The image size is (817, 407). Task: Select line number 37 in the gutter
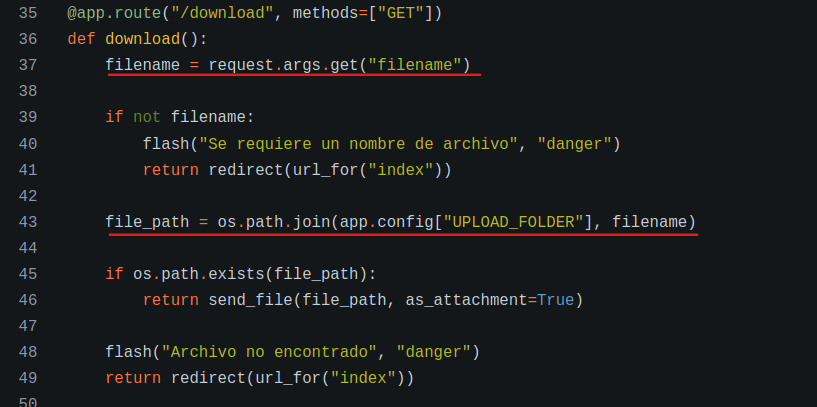[x=28, y=66]
